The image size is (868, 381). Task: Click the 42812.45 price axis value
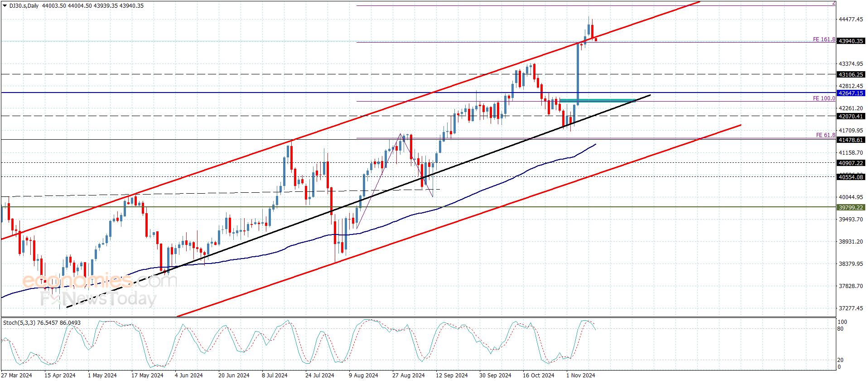[851, 86]
